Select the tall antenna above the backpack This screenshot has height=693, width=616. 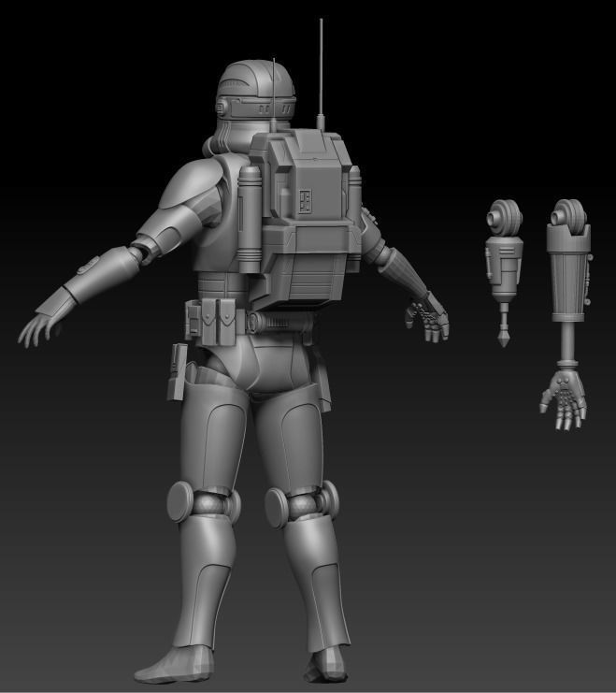click(x=321, y=74)
